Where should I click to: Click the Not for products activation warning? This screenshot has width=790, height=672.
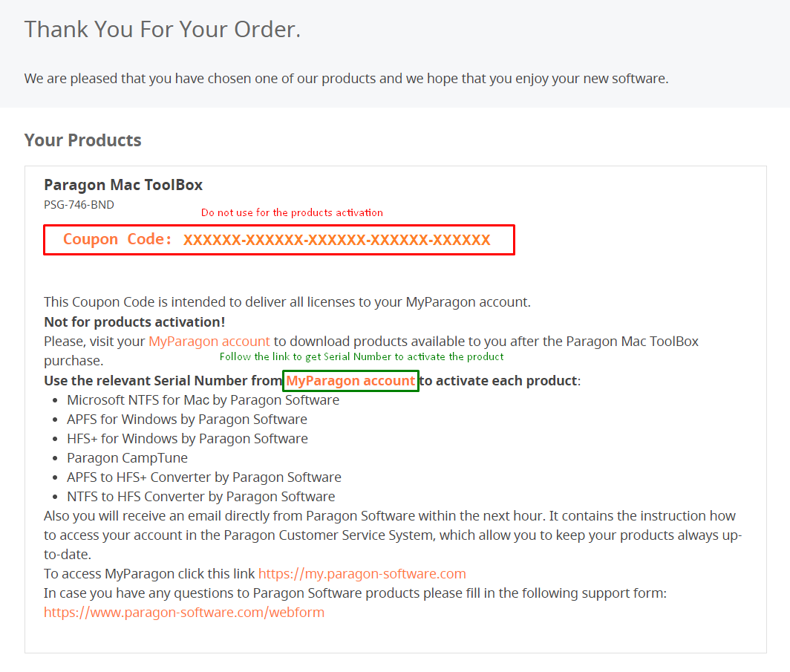point(134,322)
